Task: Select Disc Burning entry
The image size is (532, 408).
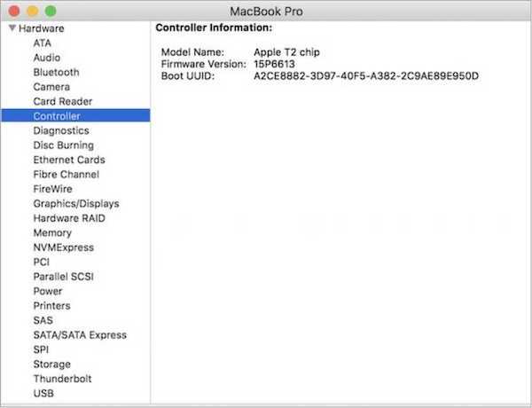Action: (64, 145)
